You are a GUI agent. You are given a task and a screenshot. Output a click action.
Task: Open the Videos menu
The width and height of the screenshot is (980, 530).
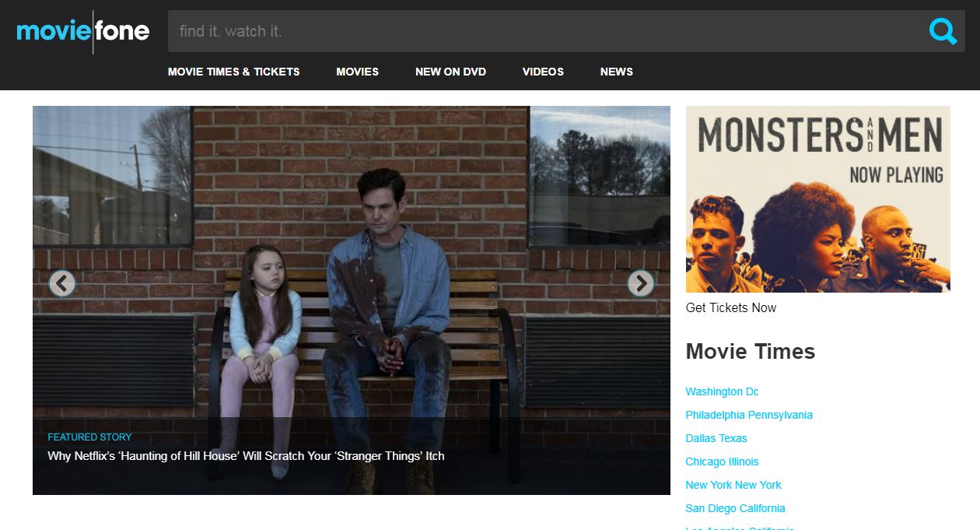click(543, 72)
